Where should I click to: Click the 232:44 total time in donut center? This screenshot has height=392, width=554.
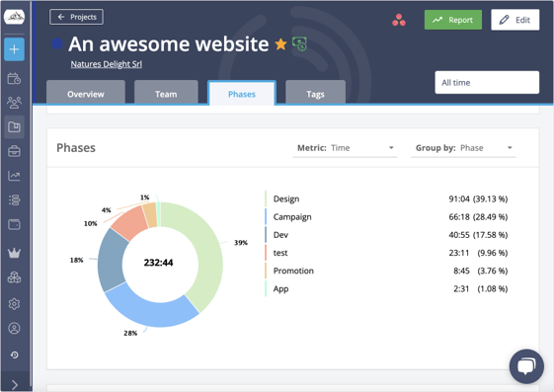(158, 263)
